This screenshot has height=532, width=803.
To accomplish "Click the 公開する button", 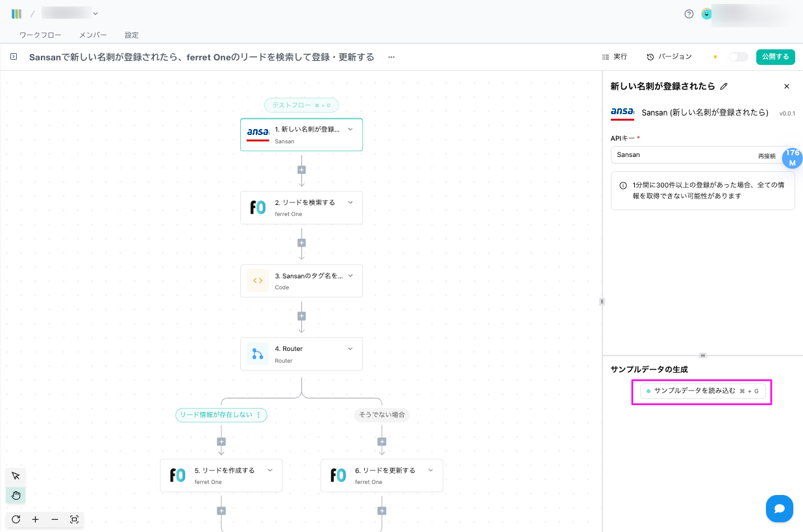I will 775,57.
